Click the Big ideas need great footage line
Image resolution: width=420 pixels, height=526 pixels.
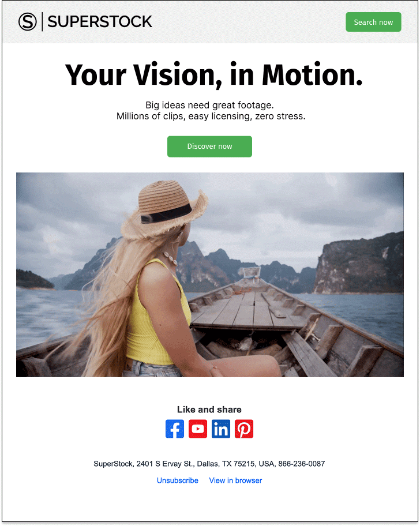[209, 105]
